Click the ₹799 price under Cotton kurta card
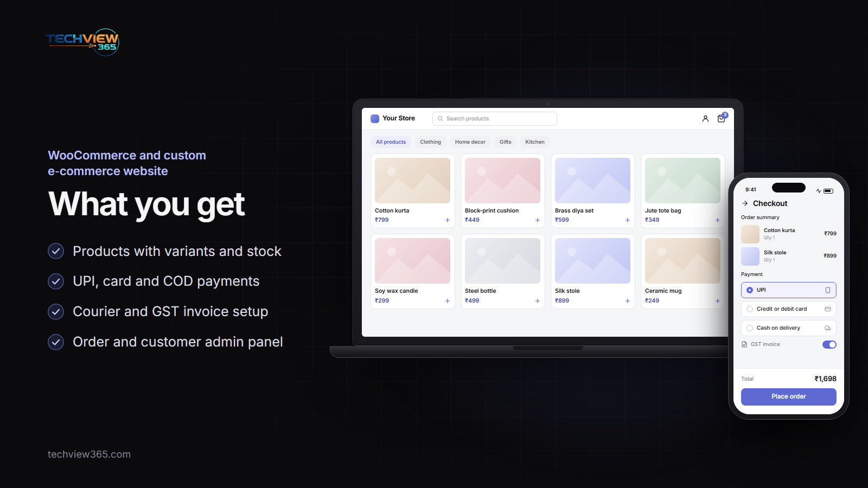Screen dimensions: 868x488 (382, 220)
